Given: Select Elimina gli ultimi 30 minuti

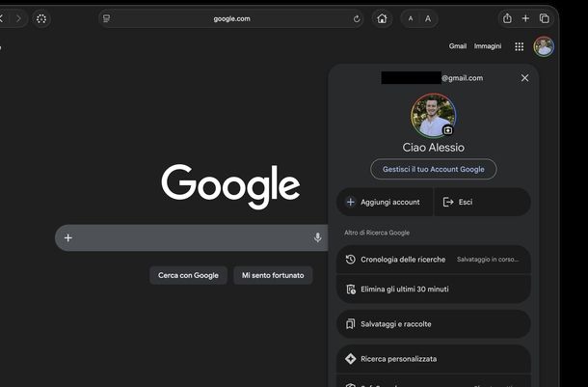Looking at the screenshot, I should (x=434, y=289).
